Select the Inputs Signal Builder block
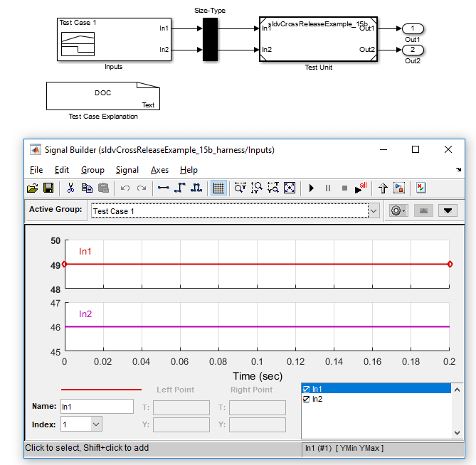Screen dimensions: 476x465 pos(114,39)
